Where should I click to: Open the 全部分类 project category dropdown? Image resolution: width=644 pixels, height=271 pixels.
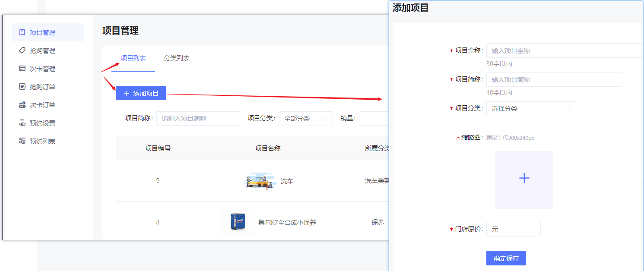[x=305, y=118]
